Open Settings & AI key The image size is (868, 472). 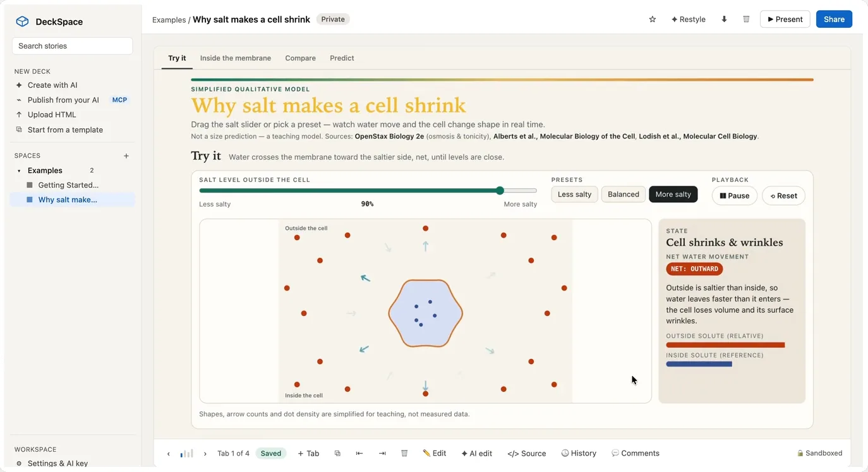click(x=58, y=463)
